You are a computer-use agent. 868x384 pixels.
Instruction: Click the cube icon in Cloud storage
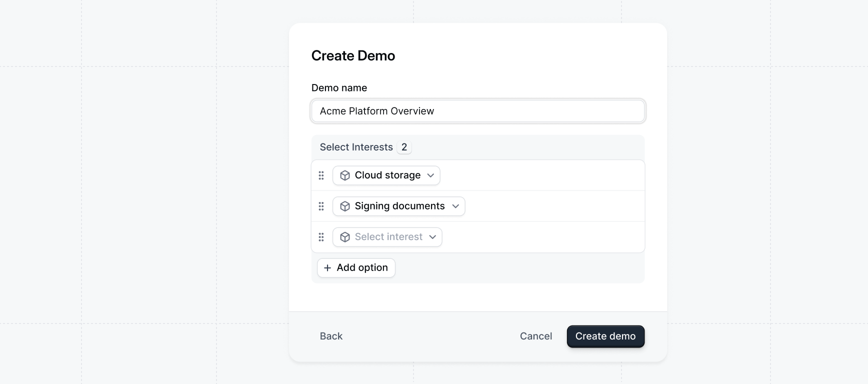coord(345,175)
